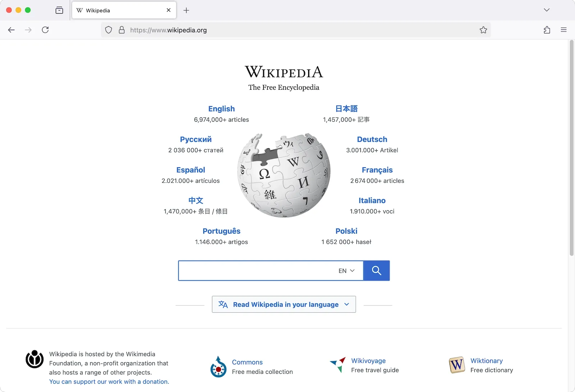Bookmark this page with the star icon
Image resolution: width=575 pixels, height=392 pixels.
[483, 30]
